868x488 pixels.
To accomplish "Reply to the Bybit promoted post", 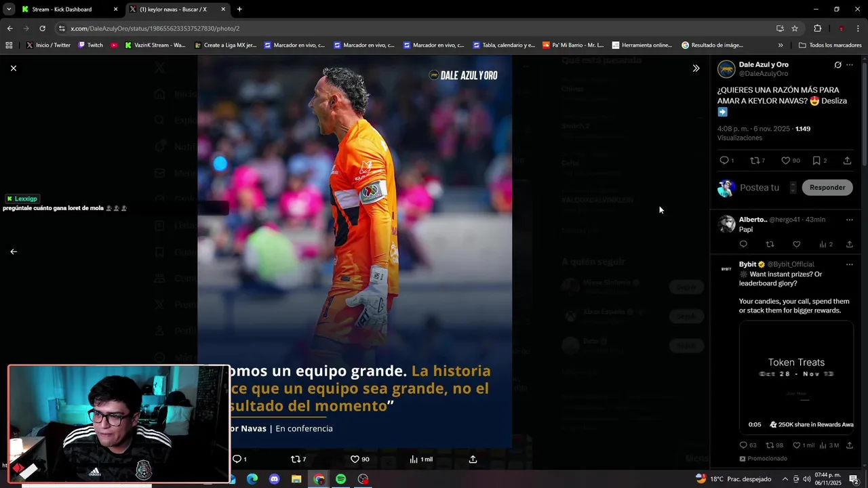I will (743, 445).
